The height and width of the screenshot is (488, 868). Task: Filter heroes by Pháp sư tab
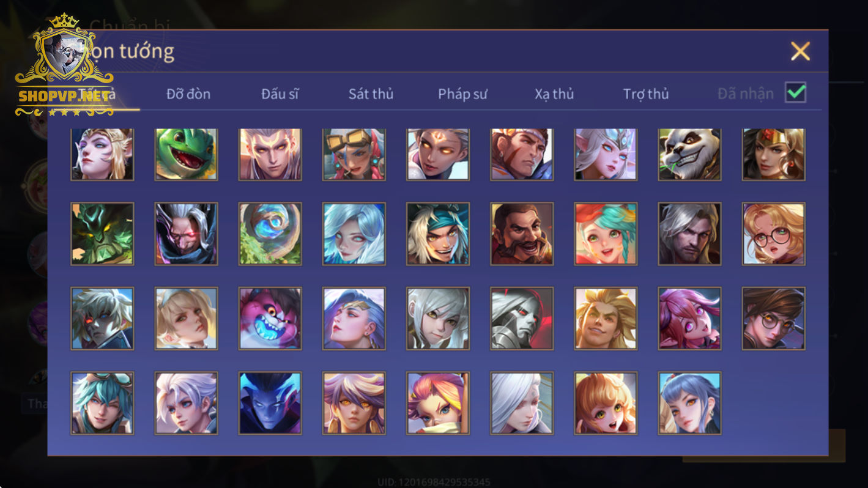(462, 94)
